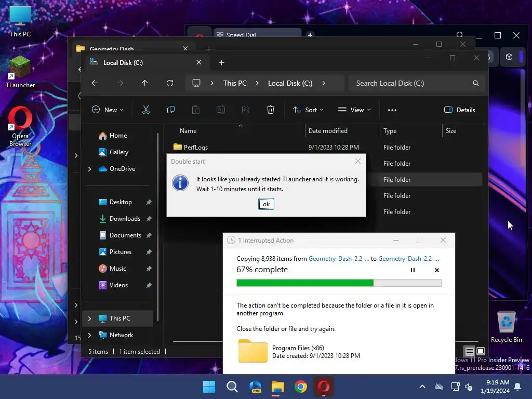Open the destination Geometry-Dash-2.2 link
Viewport: 532px width, 399px height.
(408, 259)
